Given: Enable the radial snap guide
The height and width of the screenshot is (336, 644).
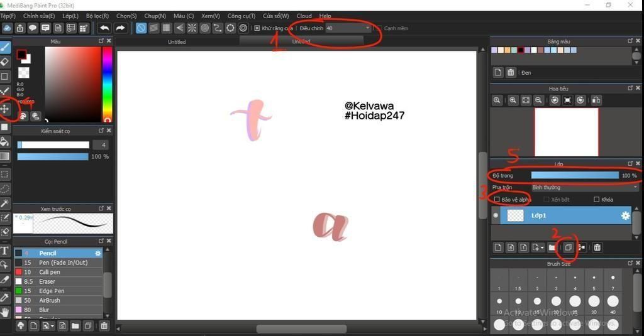Looking at the screenshot, I should point(192,28).
